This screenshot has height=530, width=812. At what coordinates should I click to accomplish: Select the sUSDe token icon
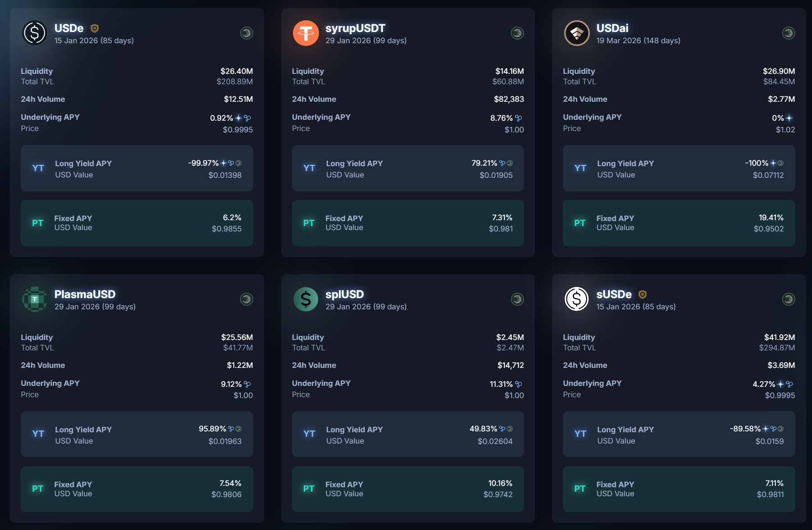click(576, 299)
